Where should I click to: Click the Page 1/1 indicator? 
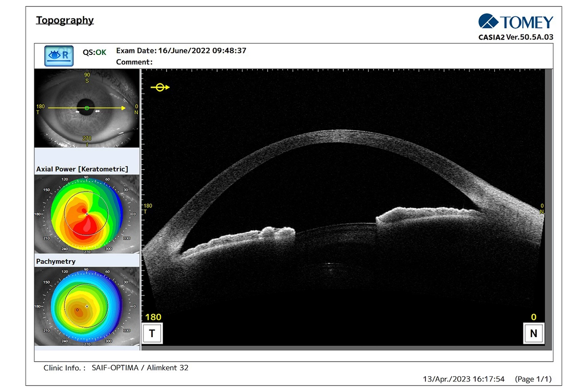533,379
